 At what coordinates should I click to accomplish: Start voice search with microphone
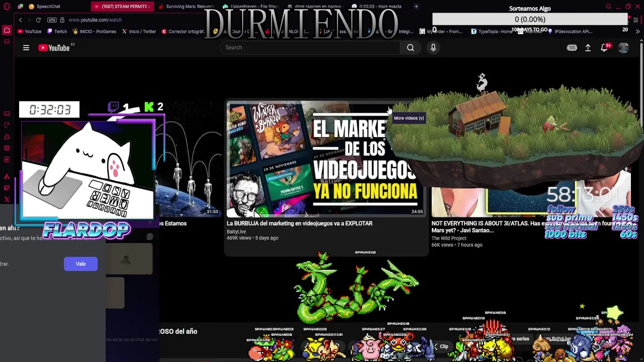pos(433,47)
